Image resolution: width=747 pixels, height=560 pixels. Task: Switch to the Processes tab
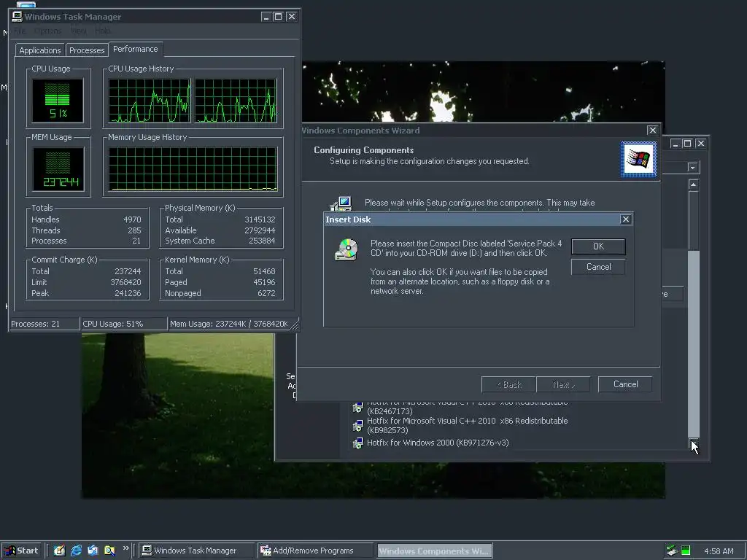pos(87,50)
